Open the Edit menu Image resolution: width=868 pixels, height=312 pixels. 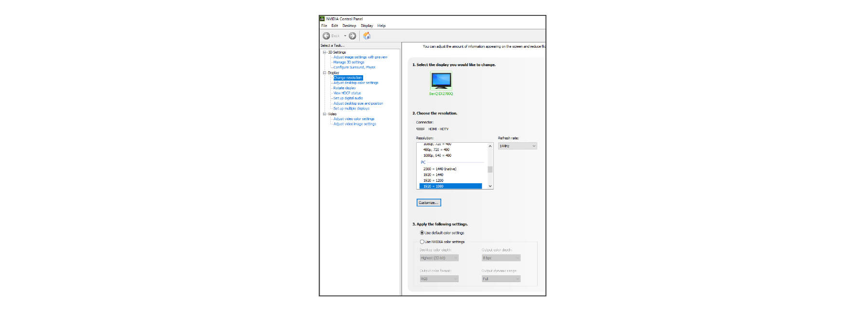pyautogui.click(x=335, y=26)
